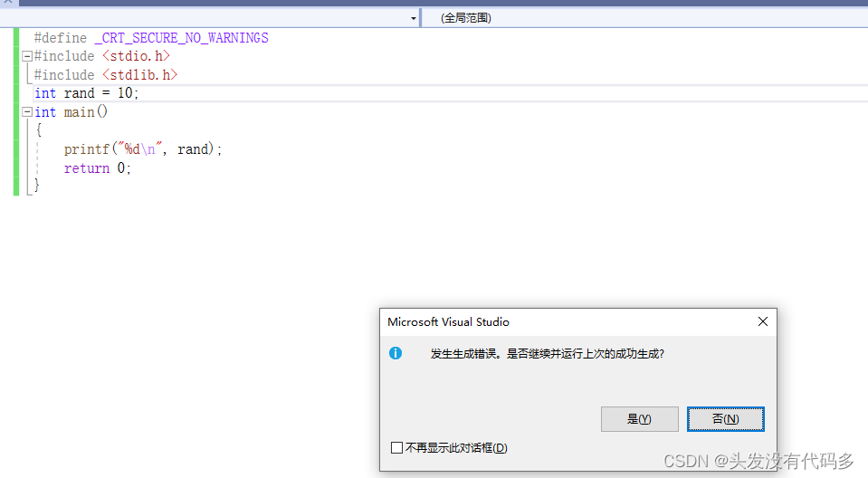
Task: Click the blue information icon in the dialog
Action: pos(396,353)
